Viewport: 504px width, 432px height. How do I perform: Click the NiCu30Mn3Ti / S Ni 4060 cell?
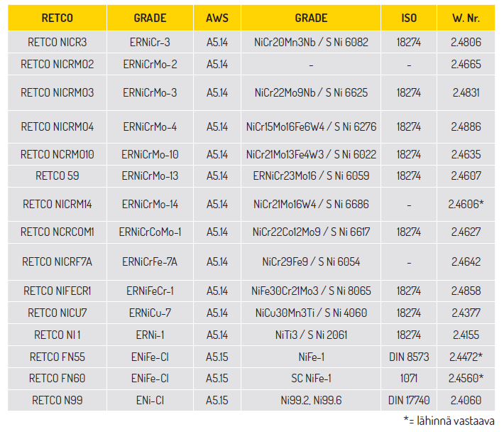(311, 313)
